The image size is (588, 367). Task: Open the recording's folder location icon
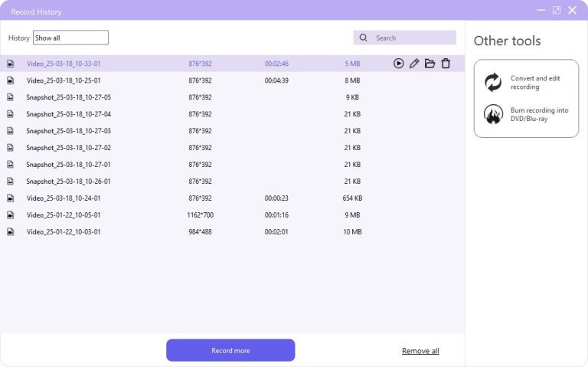[430, 64]
